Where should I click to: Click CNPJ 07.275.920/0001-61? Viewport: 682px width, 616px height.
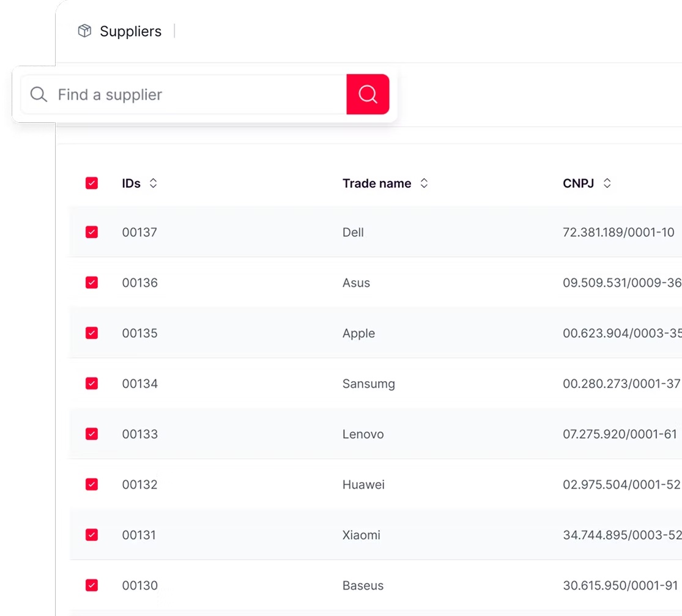(620, 434)
